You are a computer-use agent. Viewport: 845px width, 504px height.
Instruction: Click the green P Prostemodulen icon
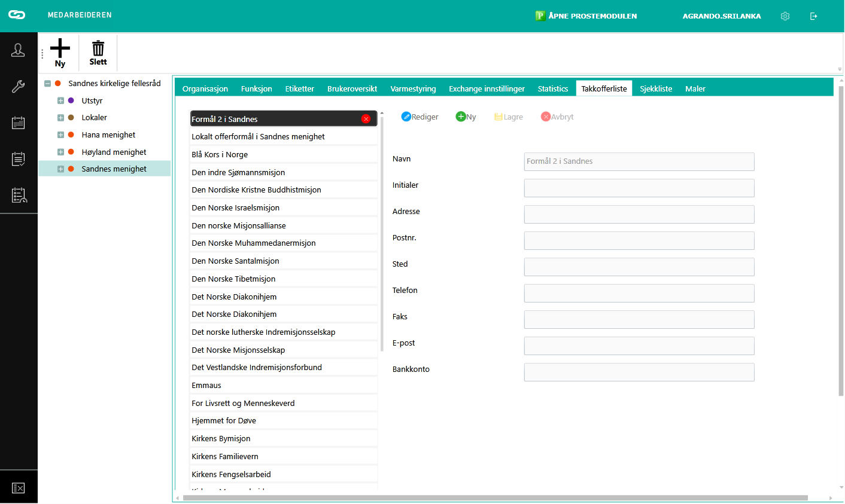click(x=540, y=16)
